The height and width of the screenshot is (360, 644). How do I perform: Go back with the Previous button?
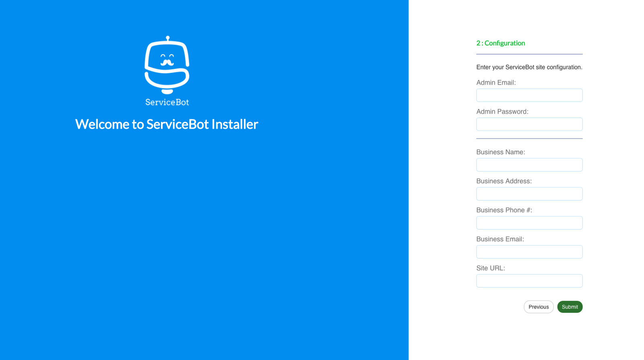[539, 307]
